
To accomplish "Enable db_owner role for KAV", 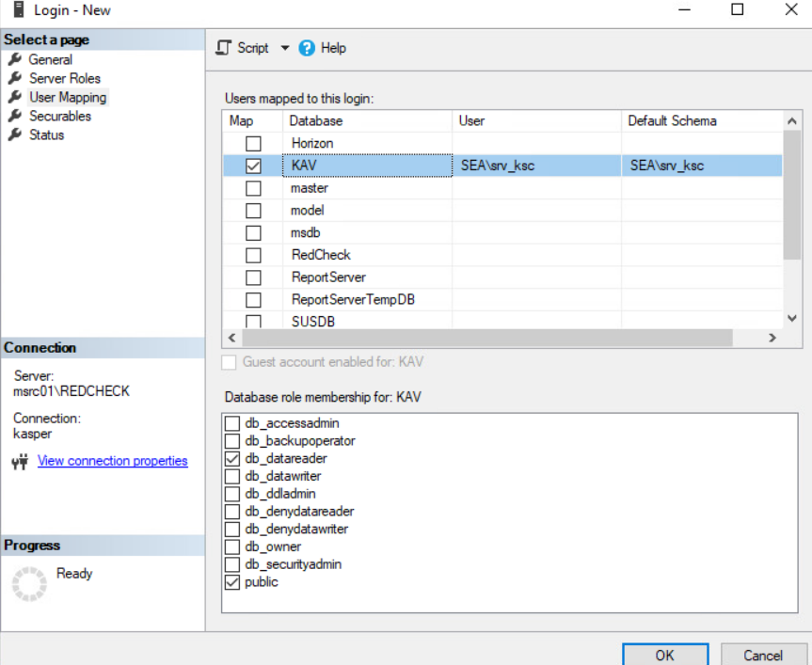I will [x=231, y=546].
